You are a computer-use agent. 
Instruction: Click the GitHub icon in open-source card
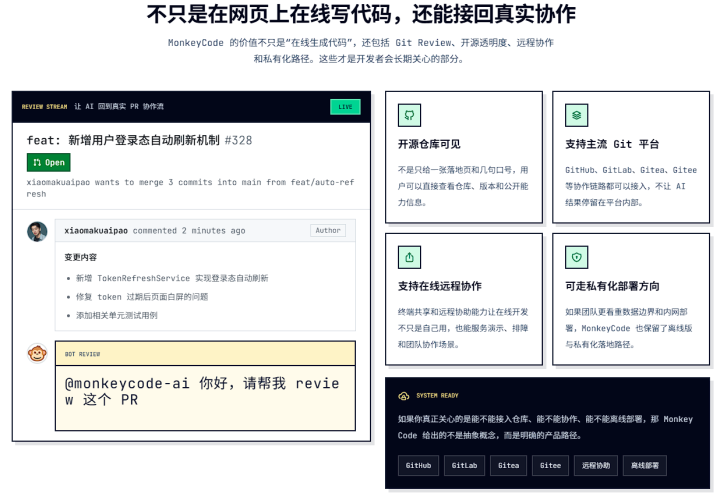tap(409, 114)
